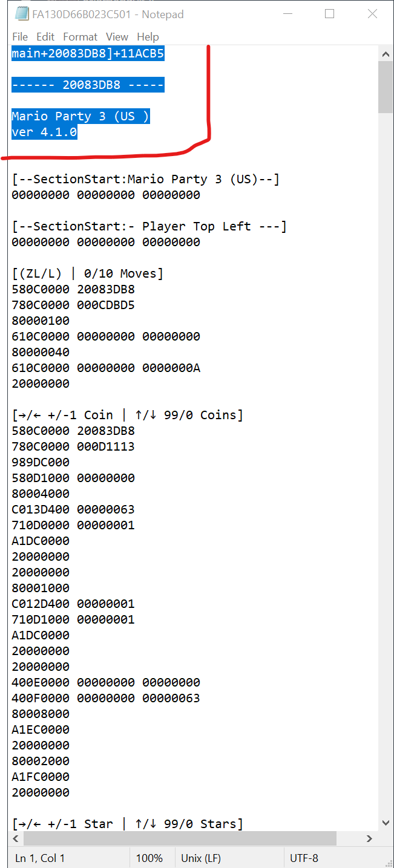This screenshot has width=394, height=868.
Task: Click the horizontal scrollbar thumb
Action: [180, 838]
